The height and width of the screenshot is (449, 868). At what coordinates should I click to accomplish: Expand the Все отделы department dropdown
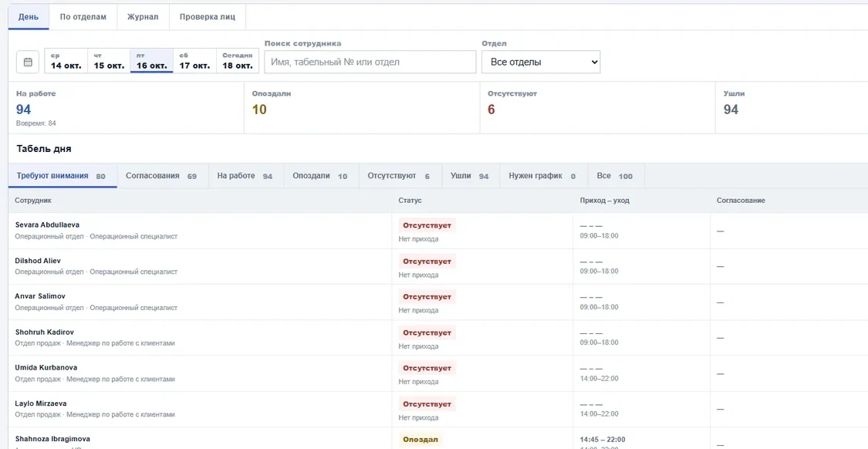(x=542, y=62)
